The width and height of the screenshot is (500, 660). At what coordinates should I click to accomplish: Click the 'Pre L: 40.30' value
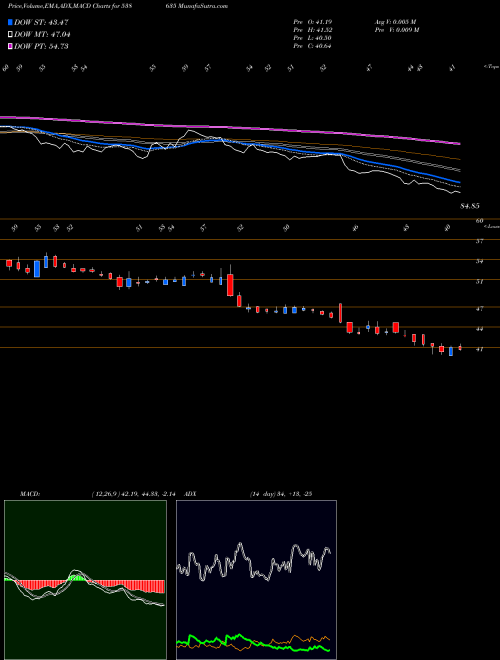[313, 38]
